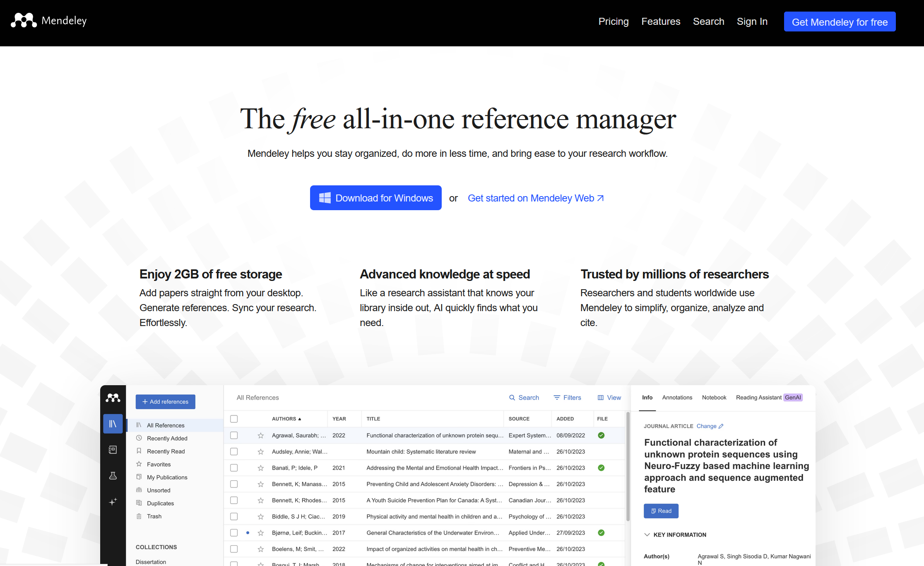Switch to the Annotations tab
Viewport: 924px width, 566px height.
point(677,398)
